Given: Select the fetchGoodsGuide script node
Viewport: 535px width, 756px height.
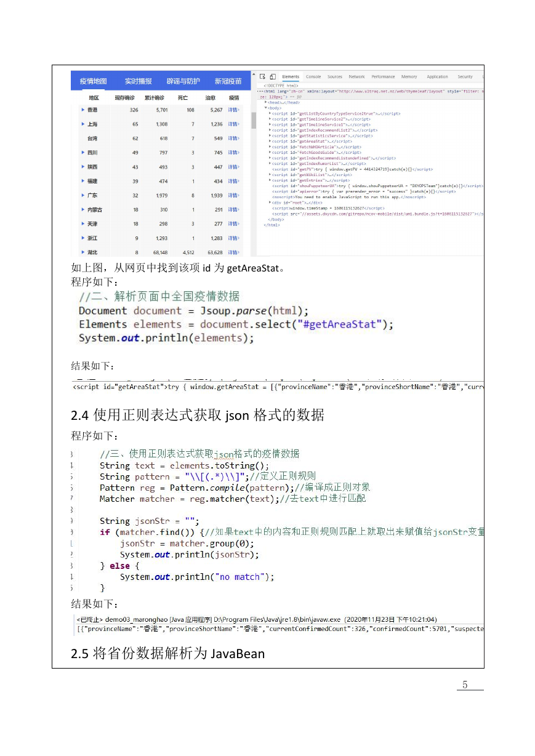Looking at the screenshot, I should pyautogui.click(x=317, y=153).
